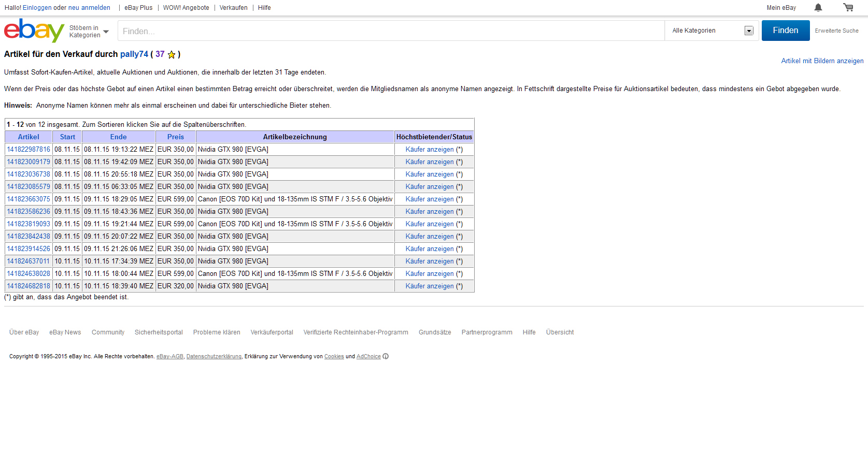868x468 pixels.
Task: Open Sicherheitsportal footer link
Action: click(x=159, y=332)
